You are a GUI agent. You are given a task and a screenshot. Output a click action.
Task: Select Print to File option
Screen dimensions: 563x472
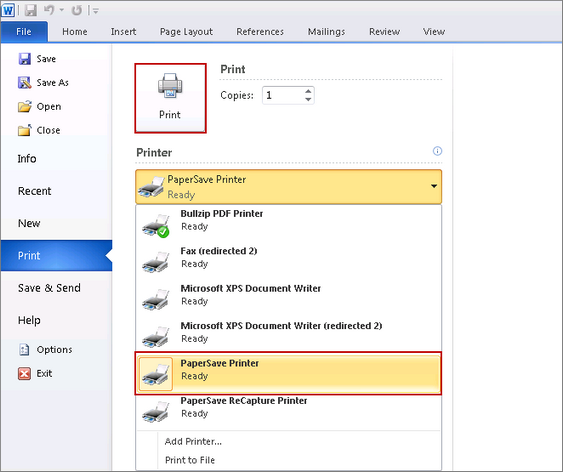point(190,460)
